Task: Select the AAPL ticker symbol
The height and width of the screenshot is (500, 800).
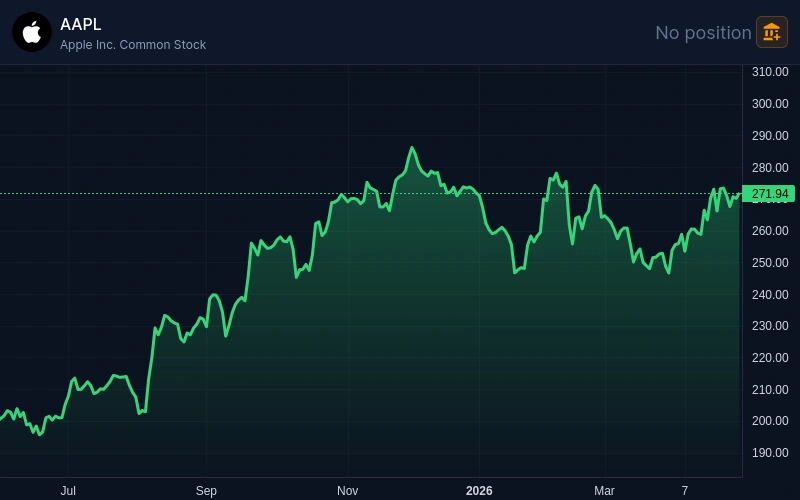Action: [x=81, y=24]
